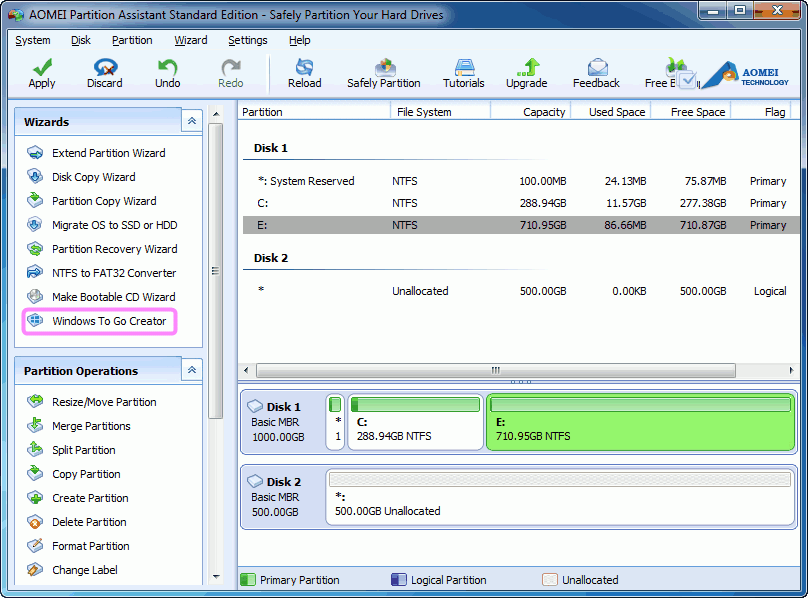Open Windows To Go Creator
Screen dimensions: 808x598
coord(99,321)
